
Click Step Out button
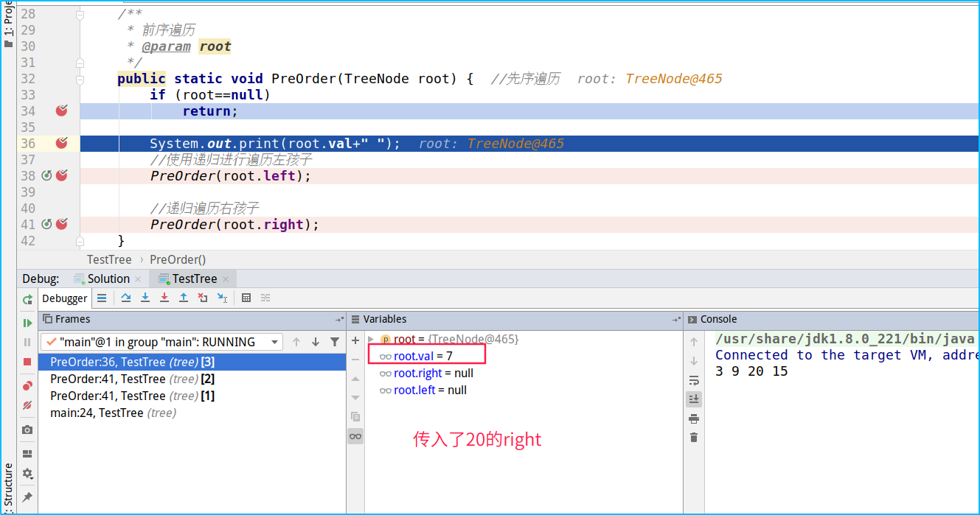coord(184,298)
